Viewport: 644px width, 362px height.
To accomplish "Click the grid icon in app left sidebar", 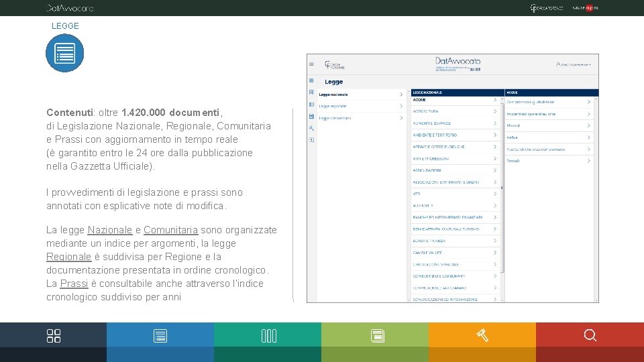I will (311, 80).
